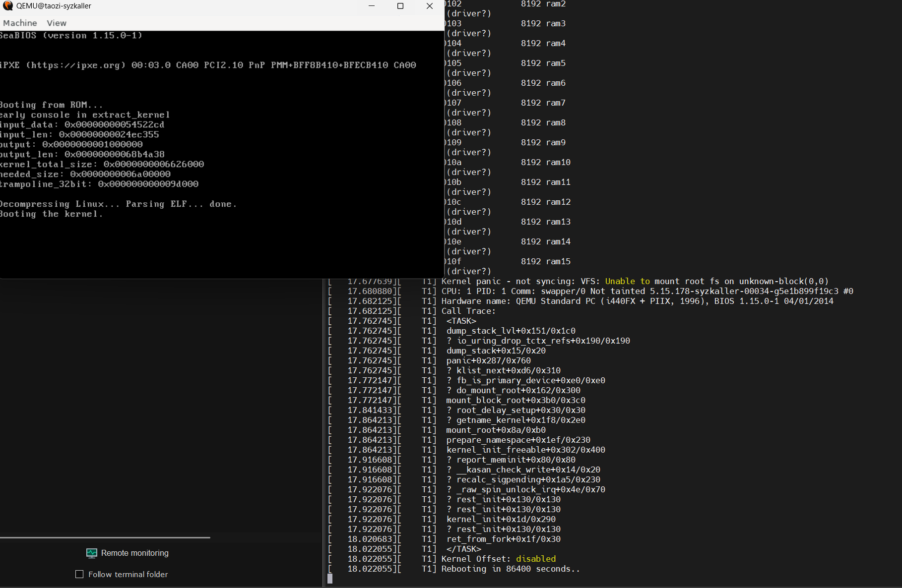The height and width of the screenshot is (588, 902).
Task: Click the 'Rebooting in 86400 seconds..' line
Action: coord(511,569)
